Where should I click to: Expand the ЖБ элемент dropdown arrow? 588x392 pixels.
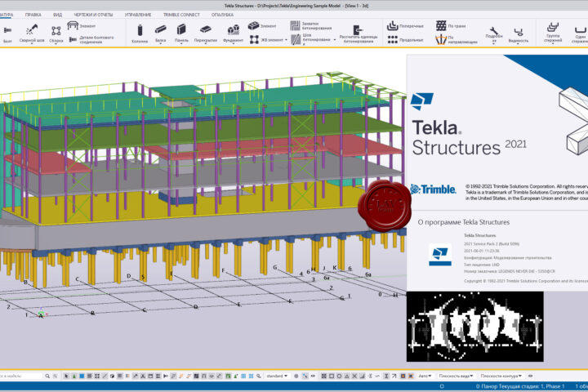coord(286,40)
